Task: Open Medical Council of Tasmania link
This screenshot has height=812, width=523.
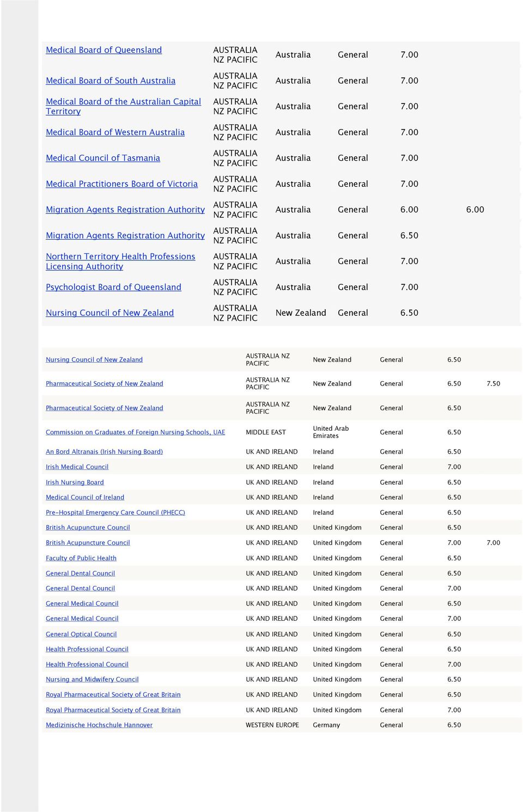Action: pos(103,158)
